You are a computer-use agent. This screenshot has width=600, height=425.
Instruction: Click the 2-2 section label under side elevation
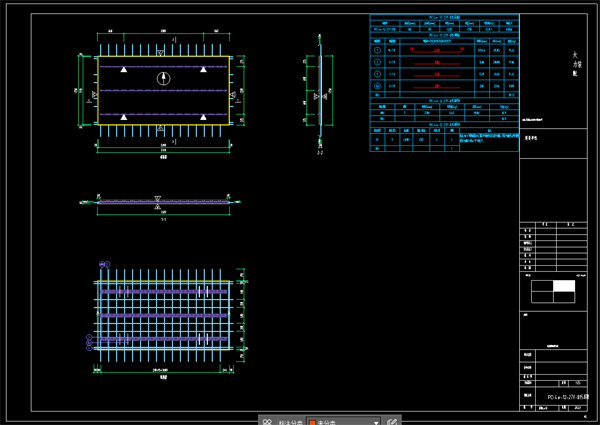tap(320, 153)
